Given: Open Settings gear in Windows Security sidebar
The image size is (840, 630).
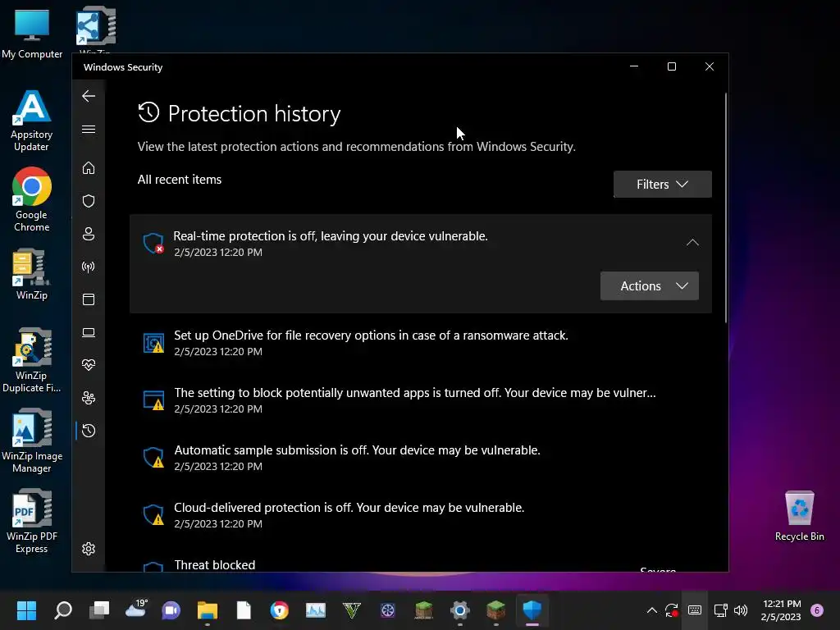Looking at the screenshot, I should pos(89,549).
